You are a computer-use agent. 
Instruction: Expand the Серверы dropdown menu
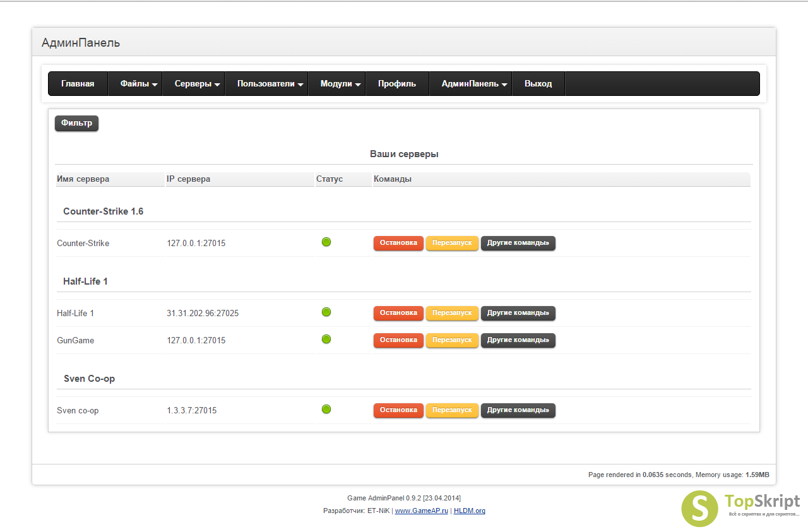194,83
